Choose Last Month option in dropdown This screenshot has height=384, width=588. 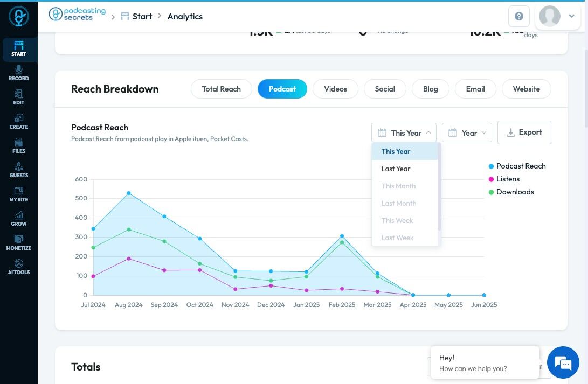click(405, 203)
